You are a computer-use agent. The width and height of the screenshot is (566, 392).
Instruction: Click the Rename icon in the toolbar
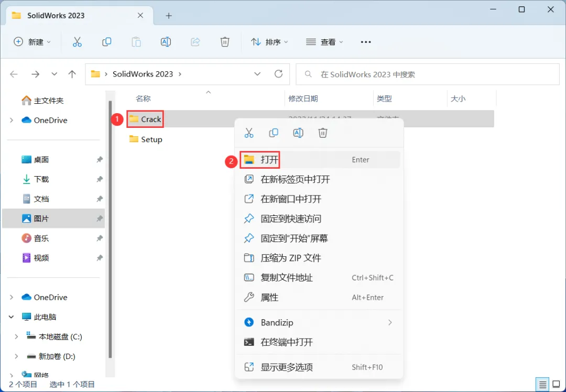pos(166,42)
